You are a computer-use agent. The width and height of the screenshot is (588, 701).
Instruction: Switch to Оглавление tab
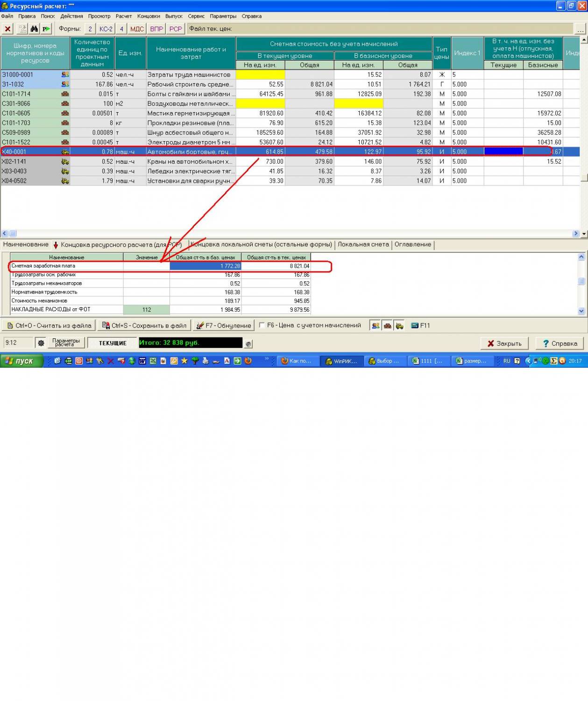[413, 244]
